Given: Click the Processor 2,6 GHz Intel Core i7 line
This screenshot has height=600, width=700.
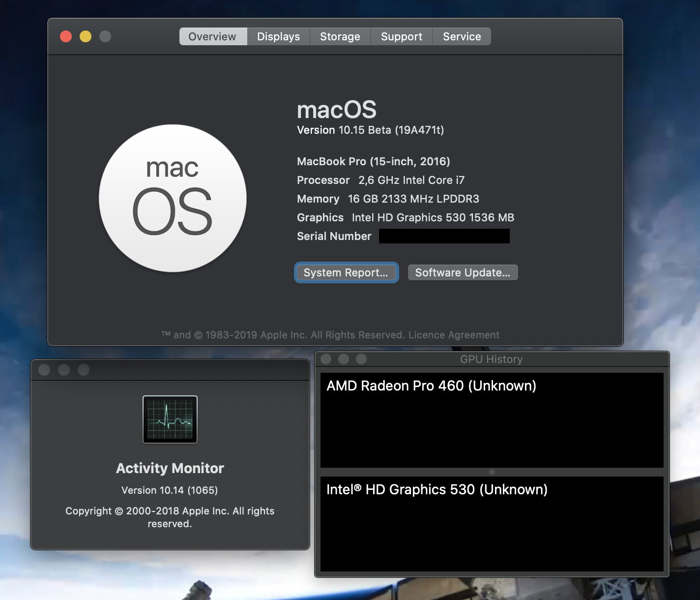Looking at the screenshot, I should pos(380,180).
